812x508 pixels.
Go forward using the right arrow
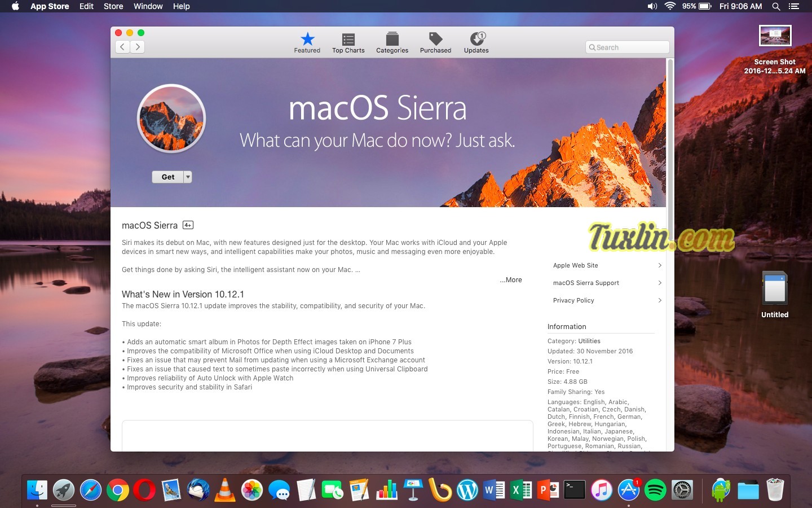(138, 47)
